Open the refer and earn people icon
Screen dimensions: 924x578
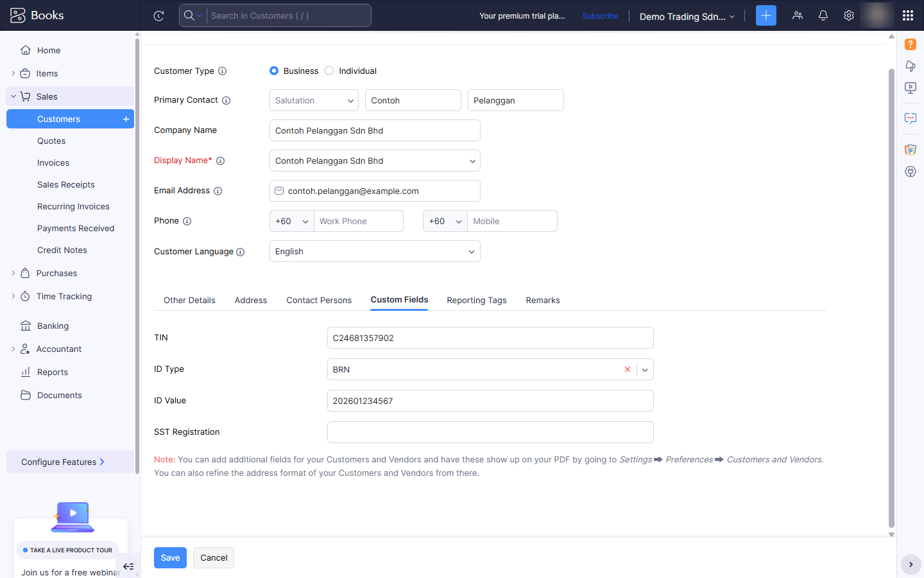point(798,15)
